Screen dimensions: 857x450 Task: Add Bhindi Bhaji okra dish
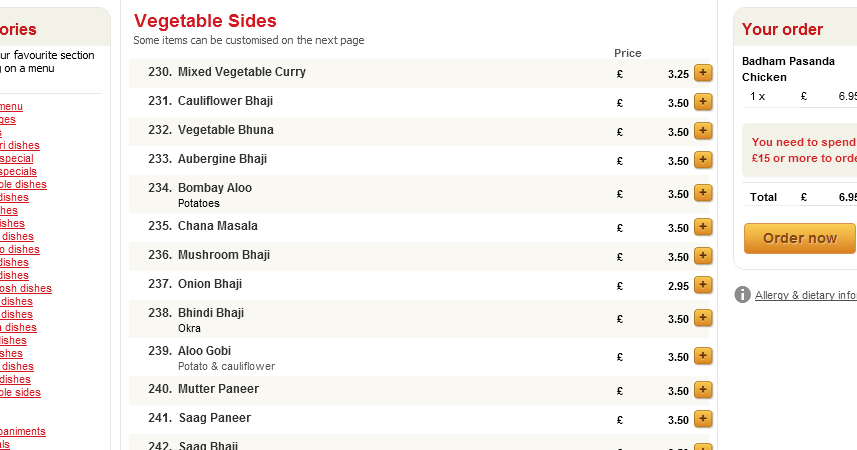[703, 318]
